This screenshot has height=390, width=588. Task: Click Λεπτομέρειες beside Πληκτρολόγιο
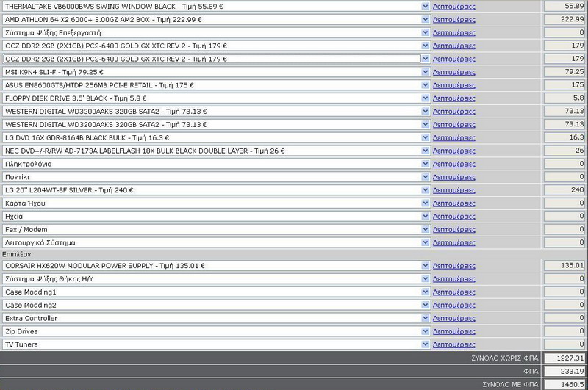tap(453, 164)
